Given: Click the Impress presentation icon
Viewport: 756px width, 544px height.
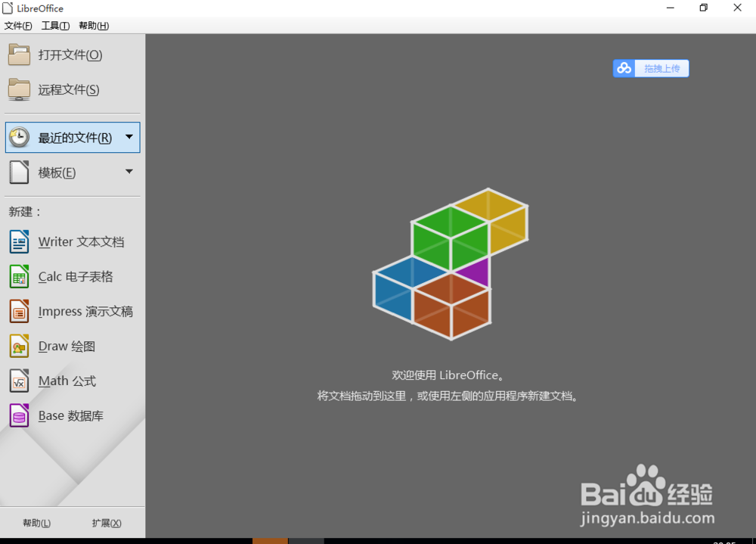Looking at the screenshot, I should (x=20, y=311).
